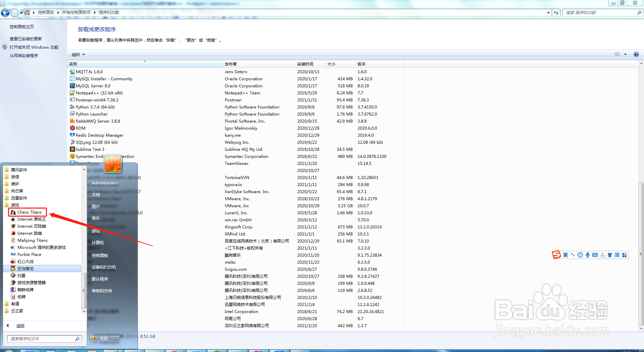Image resolution: width=644 pixels, height=352 pixels.
Task: Click the 搜索程序和文件 search box
Action: (x=44, y=339)
